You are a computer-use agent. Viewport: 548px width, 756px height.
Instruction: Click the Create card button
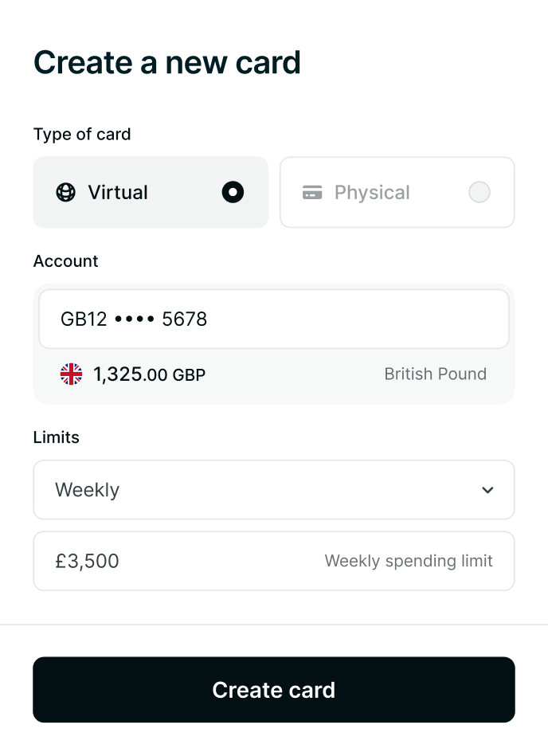point(274,689)
